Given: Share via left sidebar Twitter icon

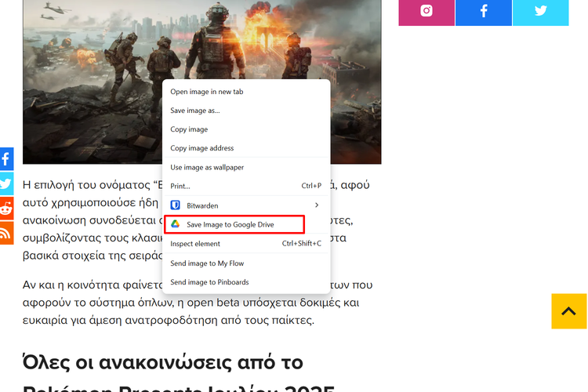Looking at the screenshot, I should (6, 183).
